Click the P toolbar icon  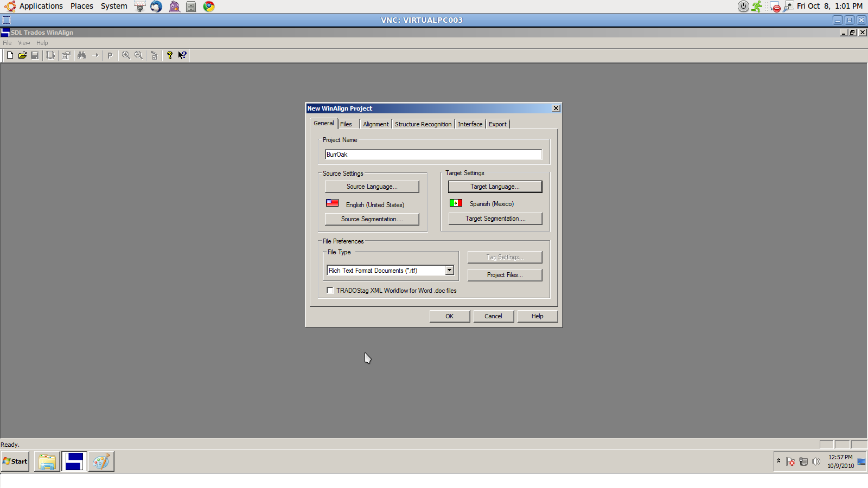(x=110, y=55)
